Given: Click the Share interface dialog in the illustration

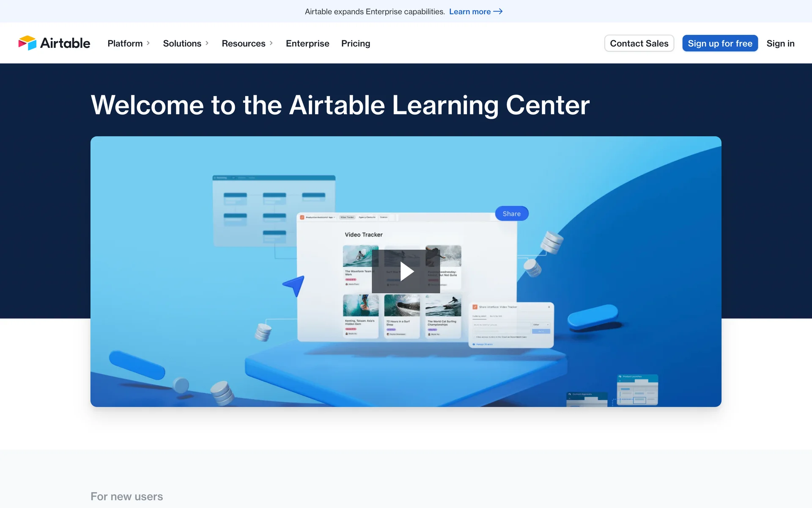Looking at the screenshot, I should coord(511,325).
